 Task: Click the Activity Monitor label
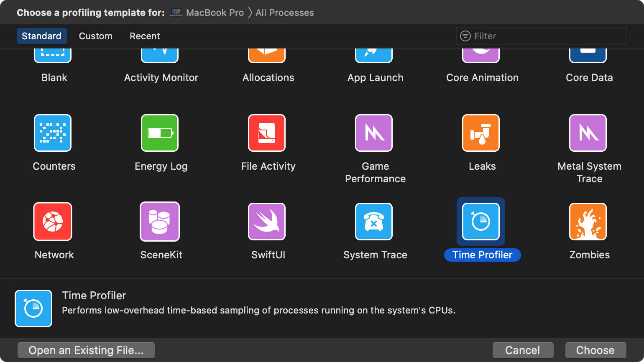pyautogui.click(x=161, y=78)
